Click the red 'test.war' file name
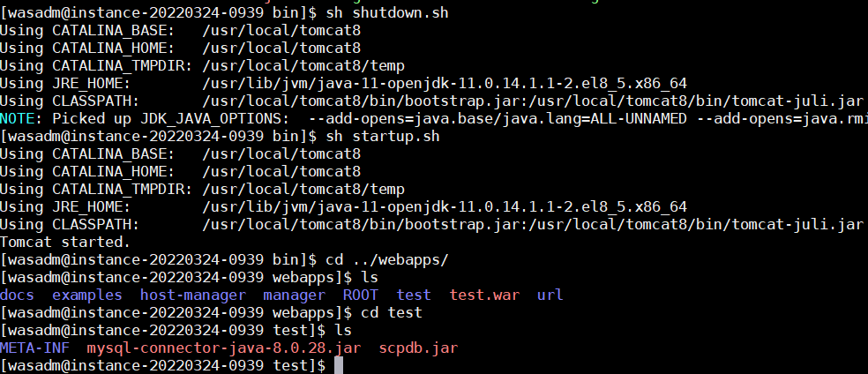Screen dimensions: 868x374 tap(484, 295)
